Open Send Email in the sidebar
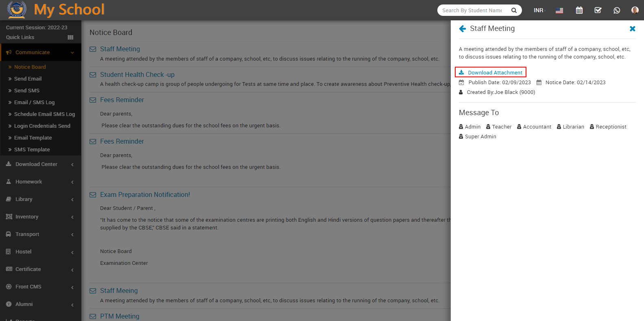The width and height of the screenshot is (644, 321). click(28, 79)
